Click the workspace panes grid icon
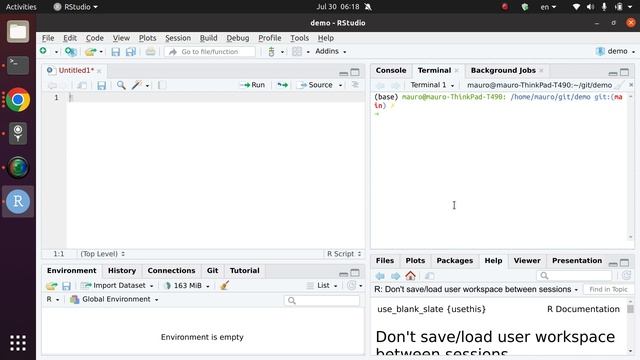The width and height of the screenshot is (640, 360). [297, 51]
